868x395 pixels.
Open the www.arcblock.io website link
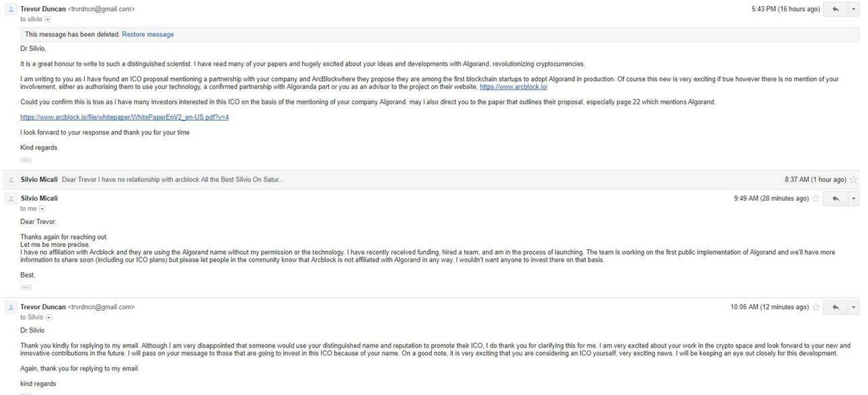(x=513, y=87)
